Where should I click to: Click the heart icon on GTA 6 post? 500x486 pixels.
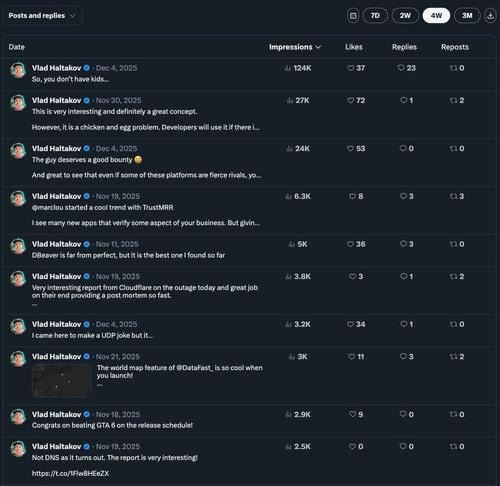[353, 414]
